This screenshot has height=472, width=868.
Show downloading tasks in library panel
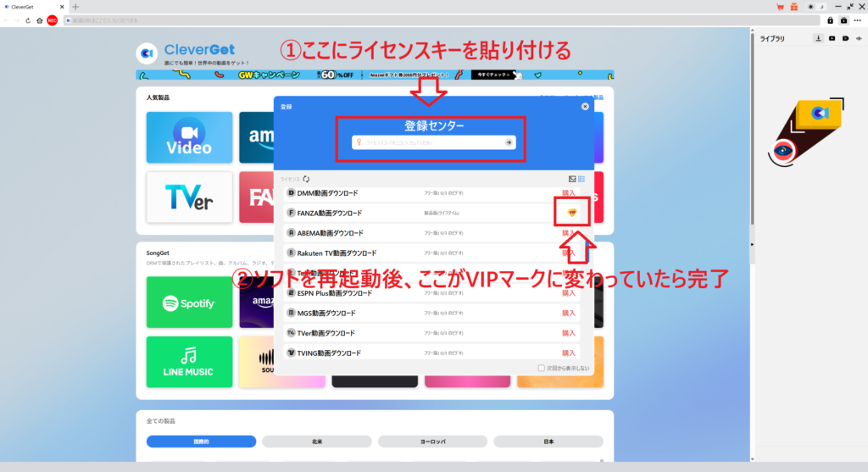click(x=818, y=38)
